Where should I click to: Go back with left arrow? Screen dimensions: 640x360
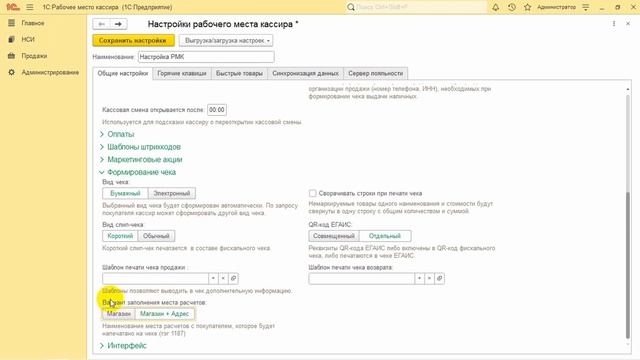tap(101, 24)
